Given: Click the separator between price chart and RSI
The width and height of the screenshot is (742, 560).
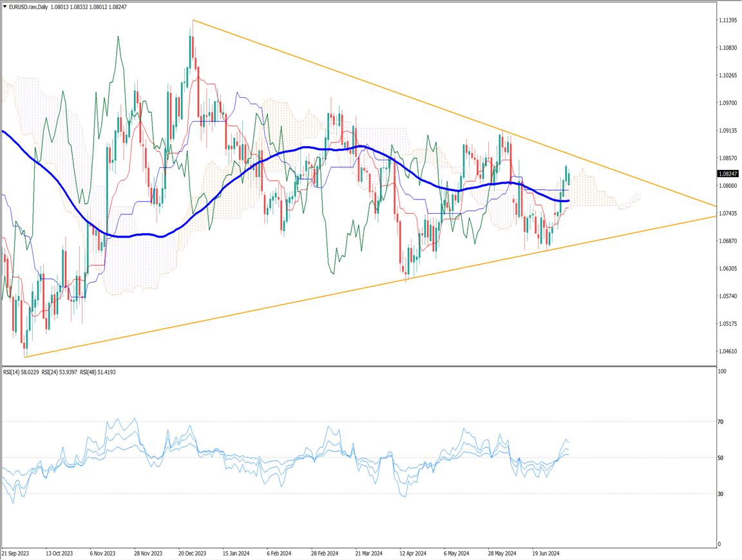Looking at the screenshot, I should tap(358, 366).
